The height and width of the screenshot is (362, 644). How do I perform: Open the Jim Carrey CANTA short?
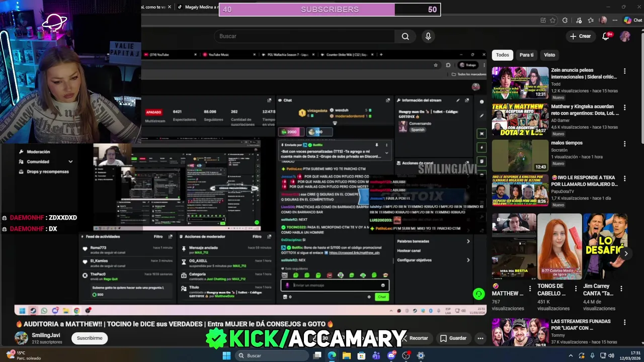(605, 246)
